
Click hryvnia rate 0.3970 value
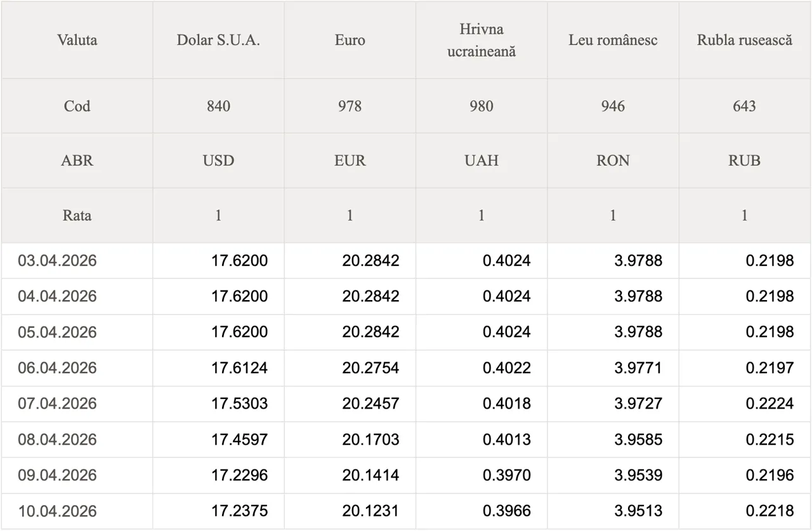(506, 475)
